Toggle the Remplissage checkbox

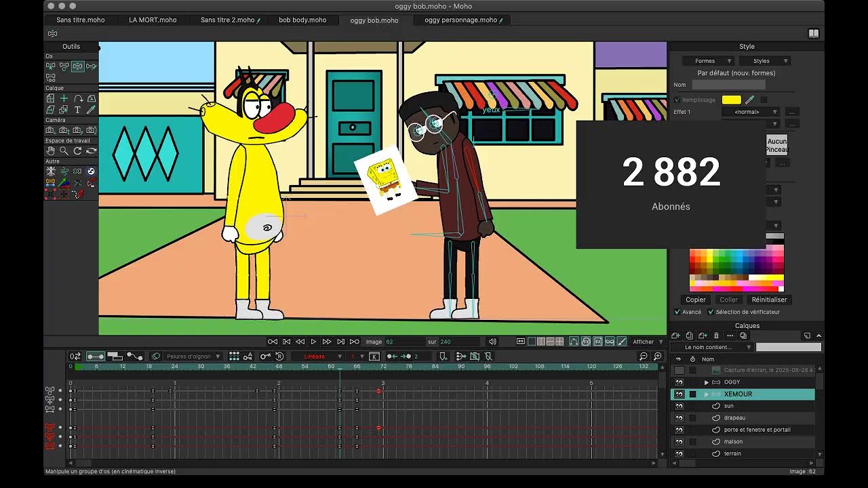677,100
